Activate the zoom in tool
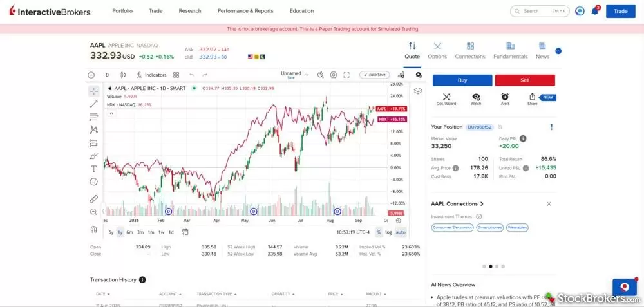Viewport: 644px width, 307px height. [93, 212]
